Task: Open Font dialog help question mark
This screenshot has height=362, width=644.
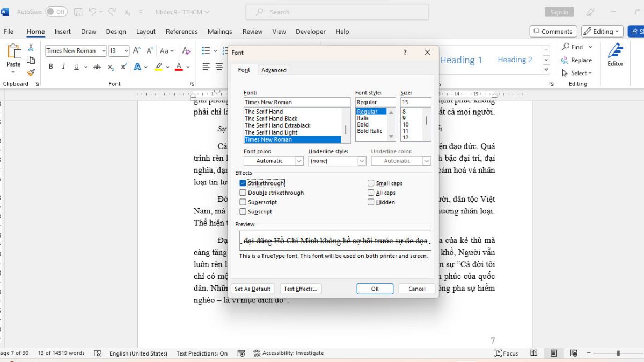Action: point(405,53)
